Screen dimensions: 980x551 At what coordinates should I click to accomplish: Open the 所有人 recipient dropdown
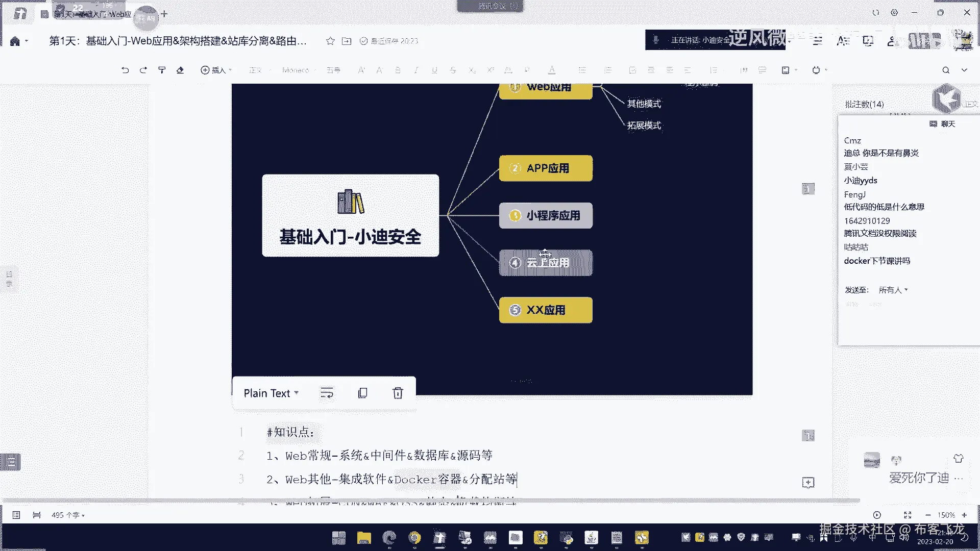[893, 290]
